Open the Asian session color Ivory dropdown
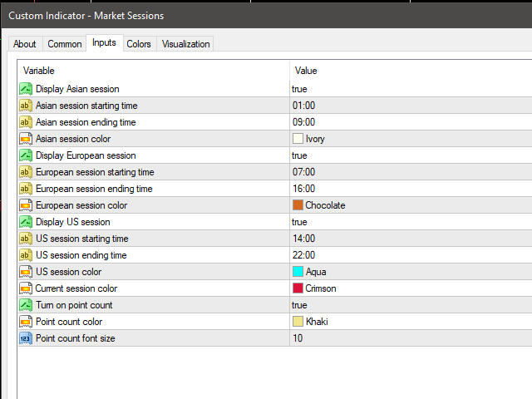This screenshot has height=399, width=532. click(x=315, y=139)
